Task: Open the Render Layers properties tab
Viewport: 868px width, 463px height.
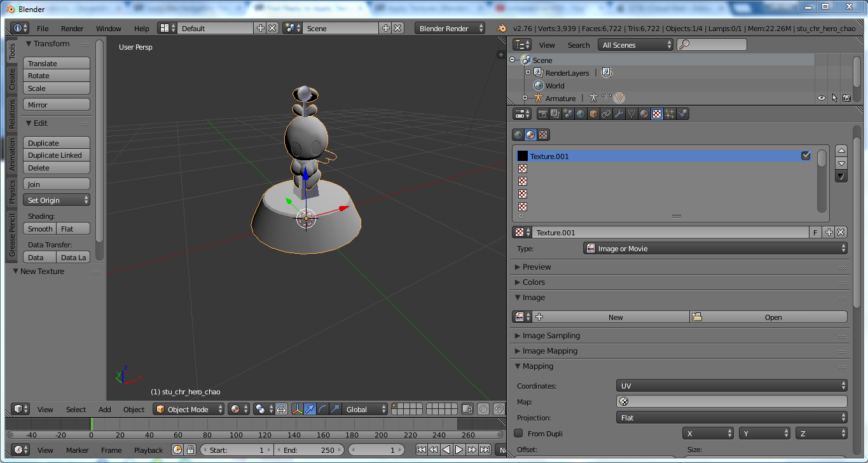Action: [555, 114]
